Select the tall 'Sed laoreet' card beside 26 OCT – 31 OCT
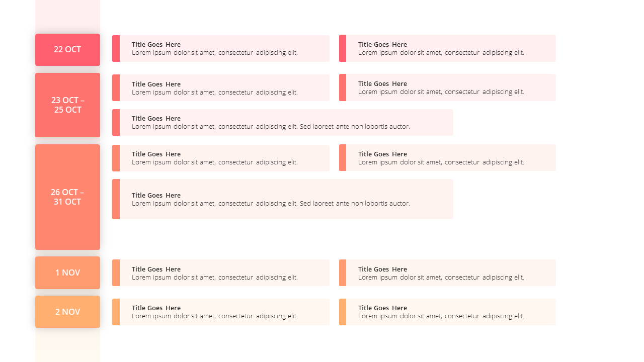This screenshot has width=644, height=362. click(283, 199)
